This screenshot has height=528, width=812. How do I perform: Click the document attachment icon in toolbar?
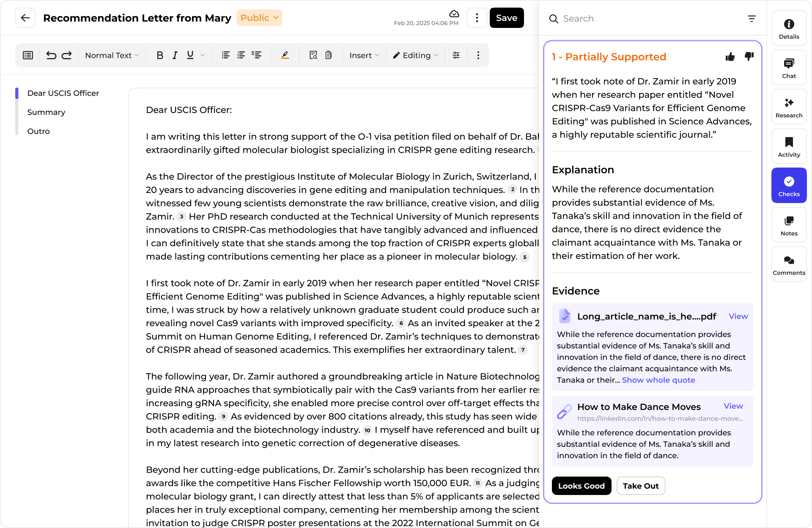coord(329,55)
